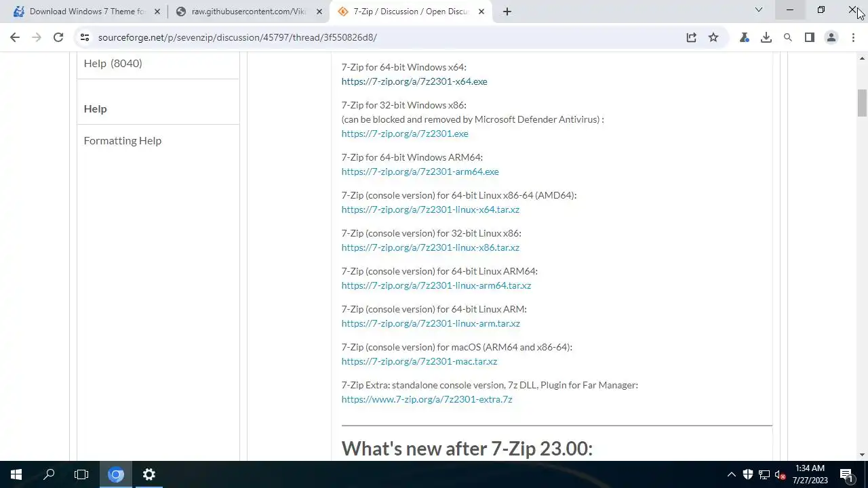Click the page vertical scrollbar thumb
The width and height of the screenshot is (868, 488).
coord(862,103)
